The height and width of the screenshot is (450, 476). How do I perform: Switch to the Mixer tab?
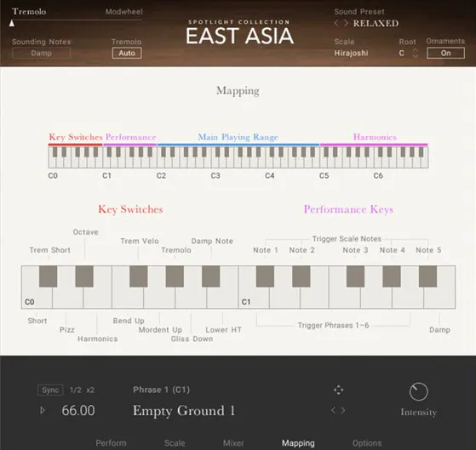click(x=233, y=442)
